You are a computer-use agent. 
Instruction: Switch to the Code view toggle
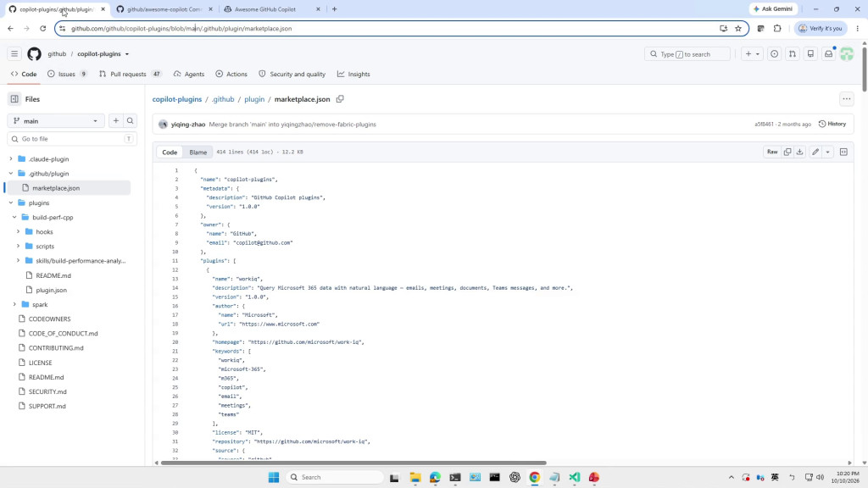click(x=170, y=152)
